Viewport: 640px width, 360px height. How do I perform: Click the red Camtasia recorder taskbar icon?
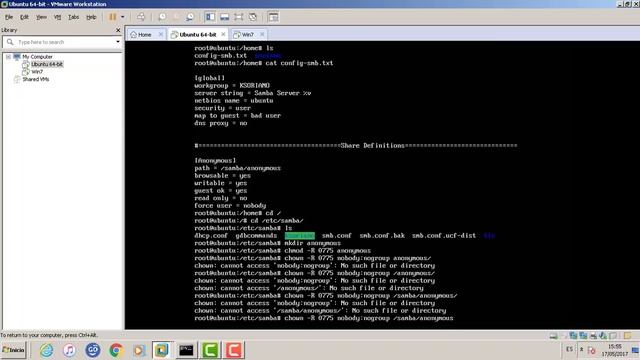pos(233,350)
